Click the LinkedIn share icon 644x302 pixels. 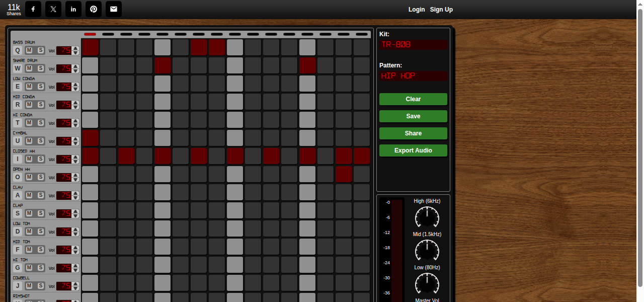(73, 9)
